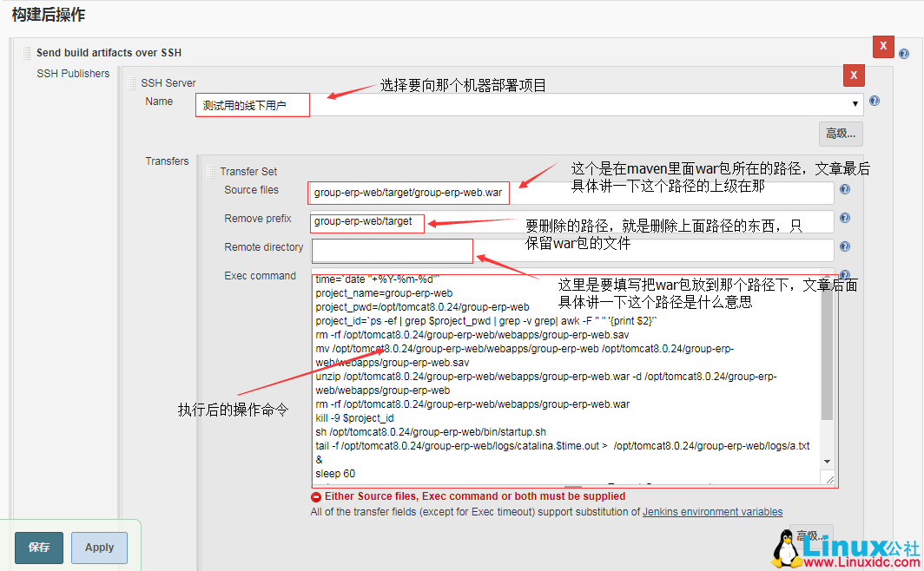Show help for Remove prefix field
Screen dimensions: 924x571
pyautogui.click(x=844, y=219)
